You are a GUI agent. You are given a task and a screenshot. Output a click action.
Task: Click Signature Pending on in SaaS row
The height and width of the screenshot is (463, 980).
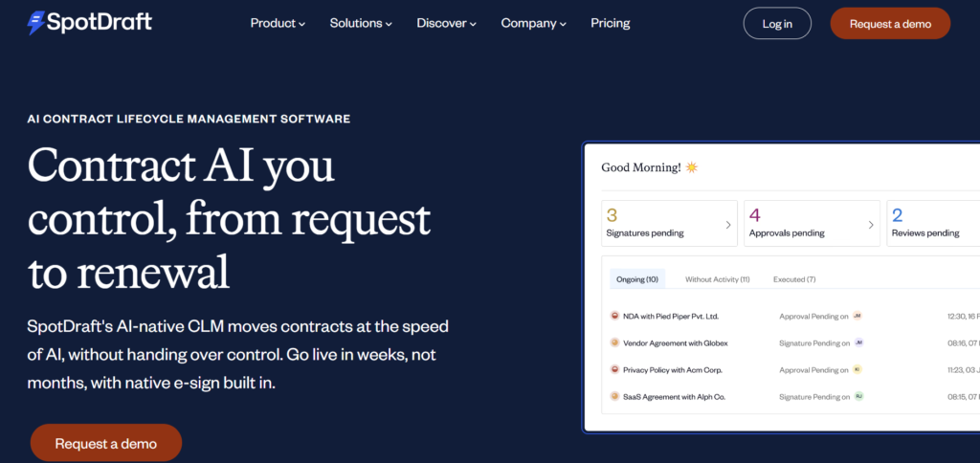click(x=814, y=397)
